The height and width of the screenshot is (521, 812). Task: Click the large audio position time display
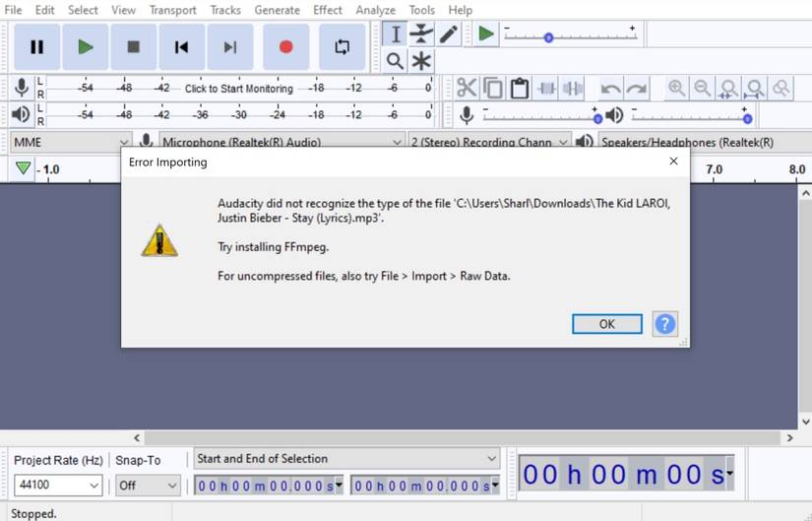627,474
